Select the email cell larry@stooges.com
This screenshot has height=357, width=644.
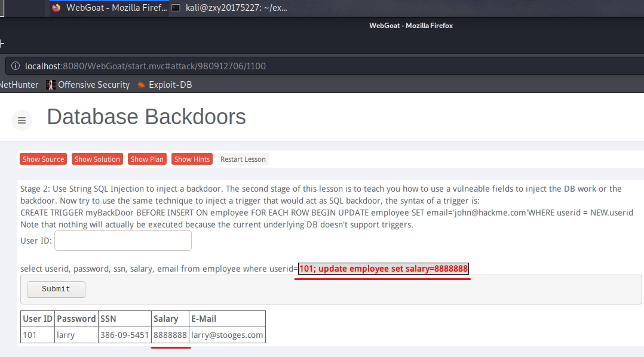point(227,335)
